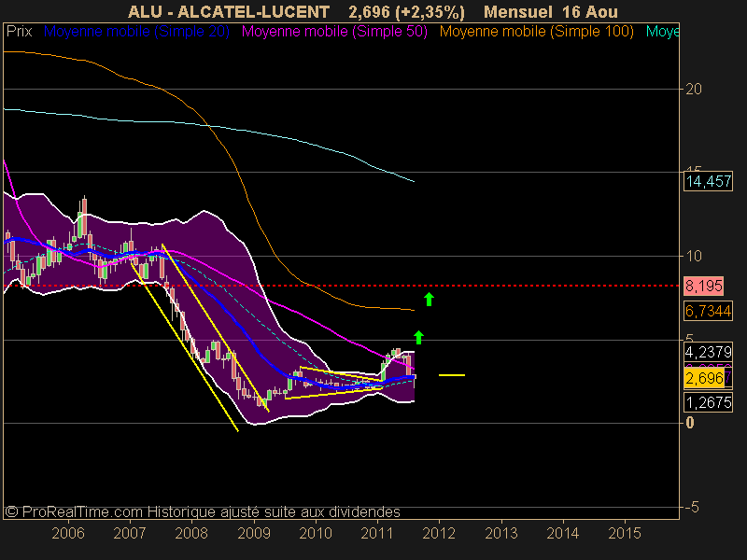Click the 0 value on price axis
This screenshot has width=747, height=560.
690,423
